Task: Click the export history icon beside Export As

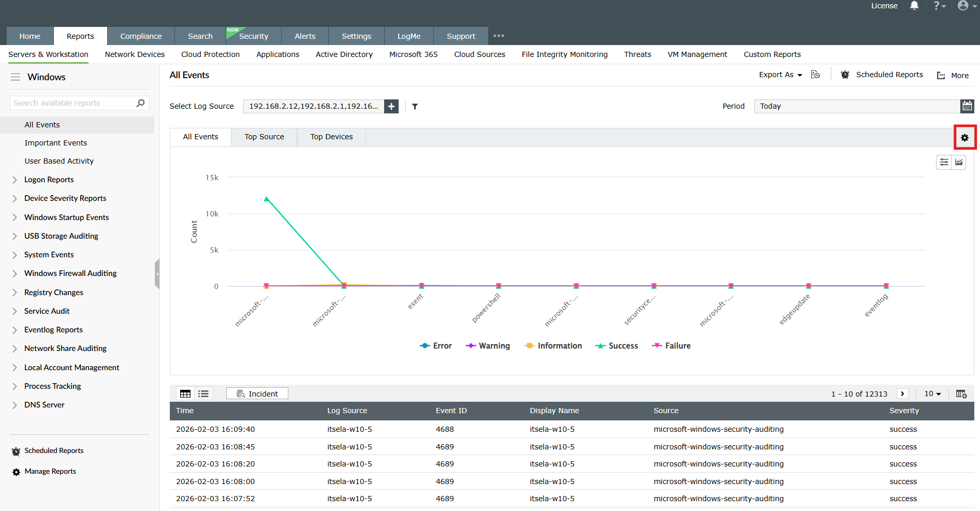Action: (x=815, y=75)
